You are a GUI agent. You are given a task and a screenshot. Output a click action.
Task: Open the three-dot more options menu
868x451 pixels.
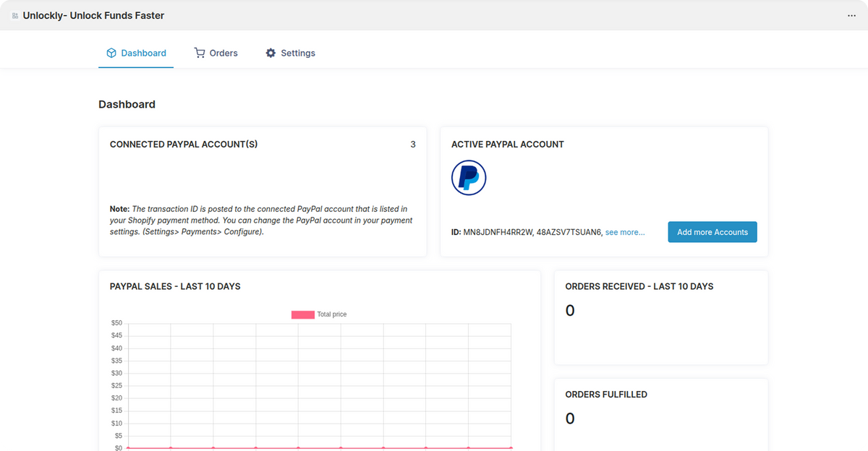click(x=851, y=15)
